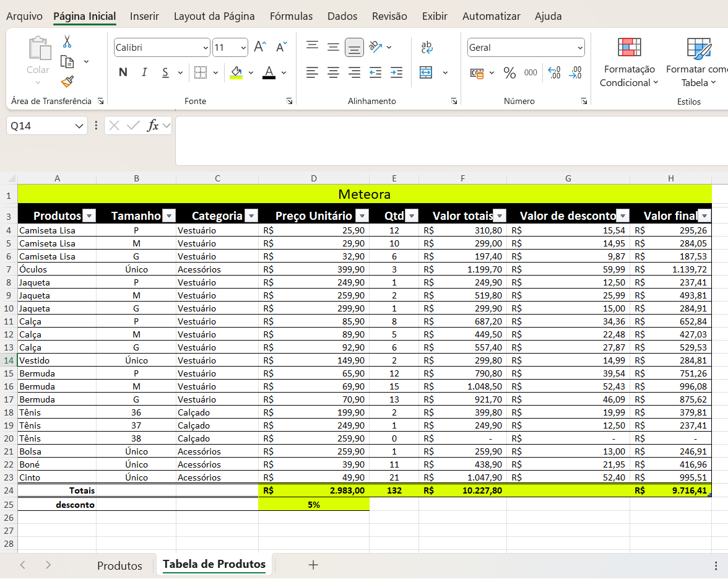Decrease decimal places icon
Image resolution: width=728 pixels, height=579 pixels.
(575, 72)
